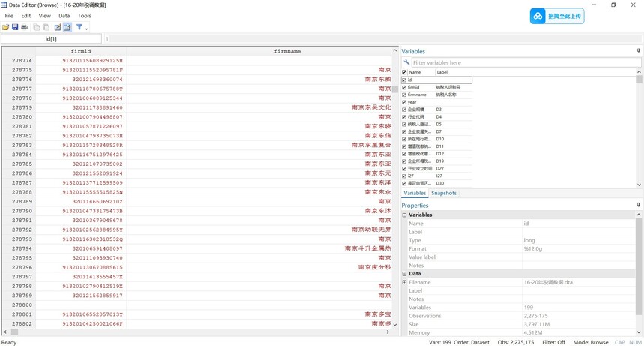Screen dimensions: 644x346
Task: Pin the Variables panel
Action: coord(638,52)
